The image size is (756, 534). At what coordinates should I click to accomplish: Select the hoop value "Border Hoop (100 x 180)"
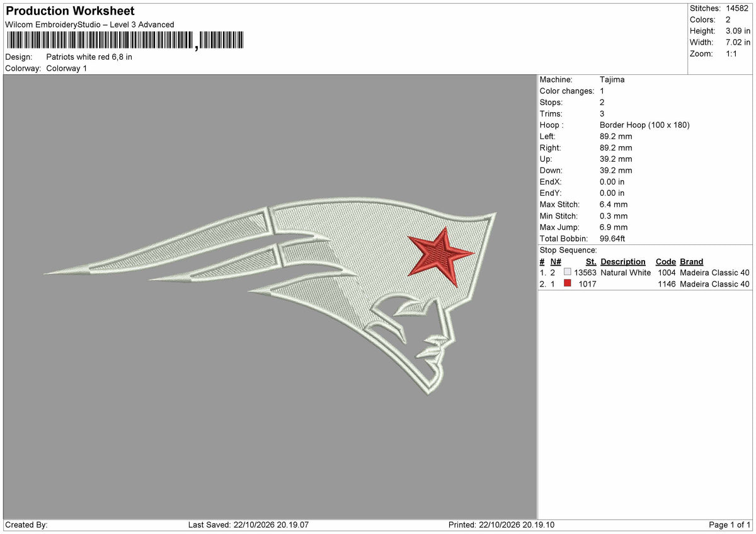point(644,125)
